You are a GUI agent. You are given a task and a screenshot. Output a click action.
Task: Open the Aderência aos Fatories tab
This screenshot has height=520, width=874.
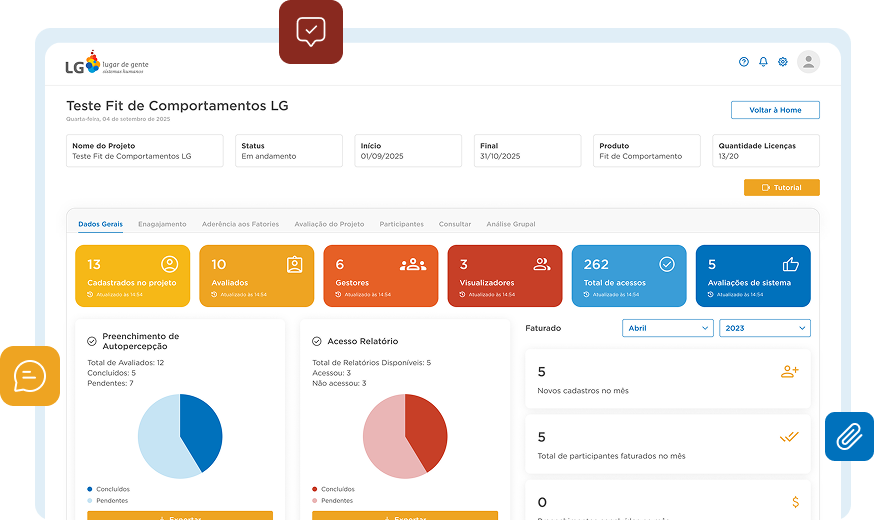pos(240,224)
